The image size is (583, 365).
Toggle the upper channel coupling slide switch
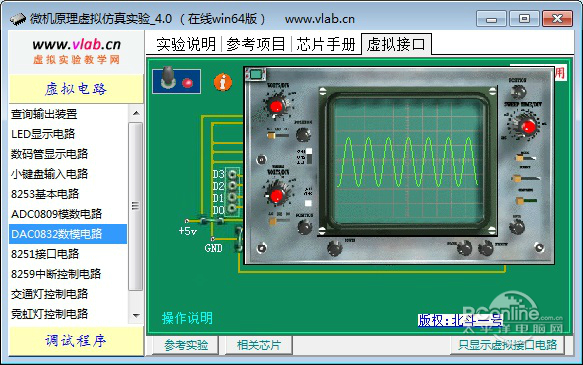277,135
